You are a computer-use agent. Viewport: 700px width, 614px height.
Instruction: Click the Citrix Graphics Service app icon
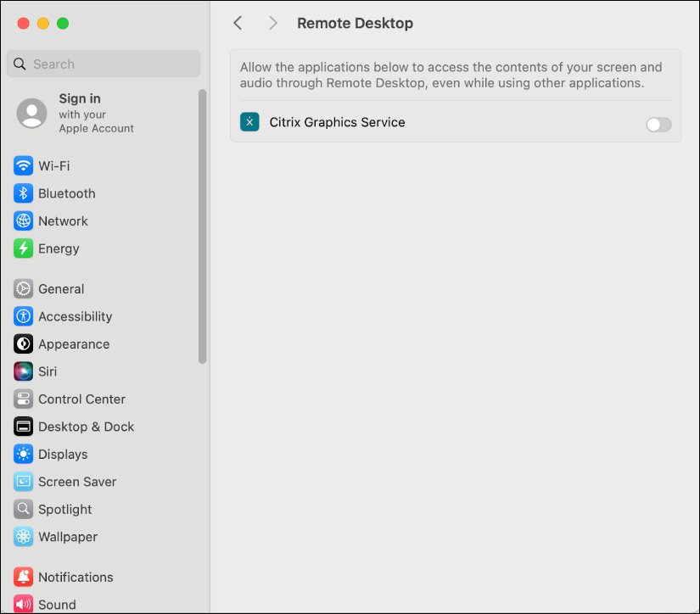(x=249, y=121)
